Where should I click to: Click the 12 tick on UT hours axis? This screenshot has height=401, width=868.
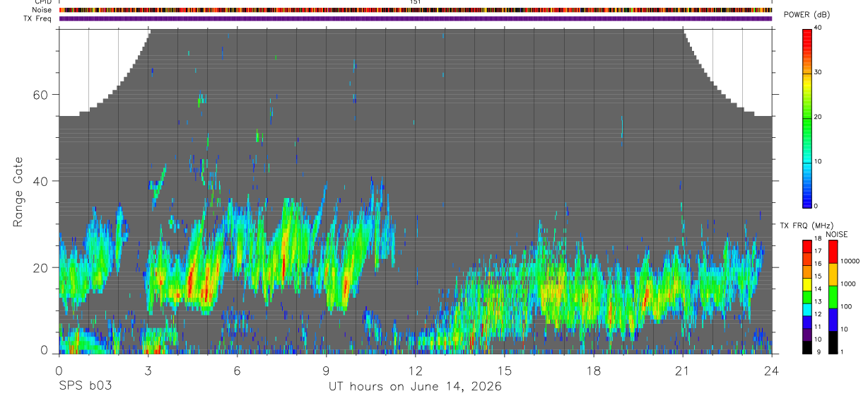point(416,371)
